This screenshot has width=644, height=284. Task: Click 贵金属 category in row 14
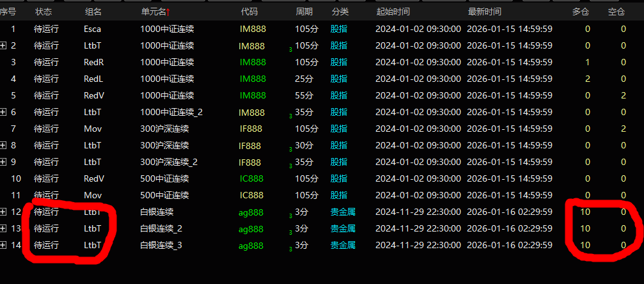[x=343, y=245]
